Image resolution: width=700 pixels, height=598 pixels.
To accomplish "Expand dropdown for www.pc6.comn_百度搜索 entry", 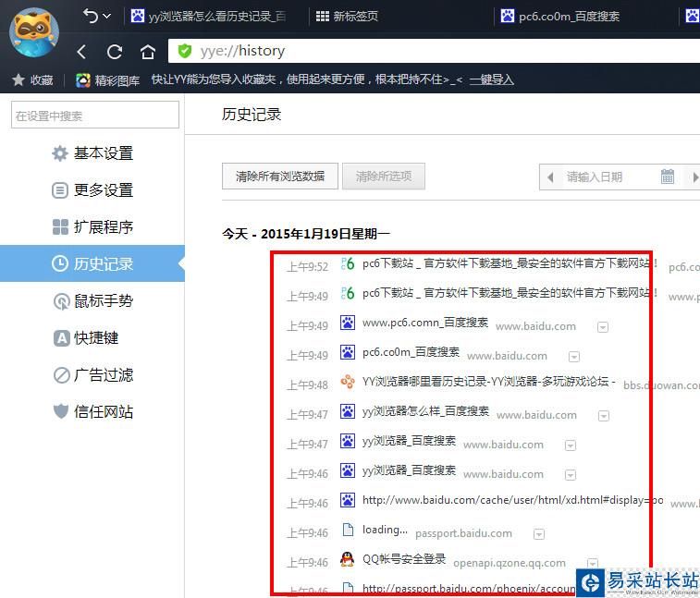I will coord(603,327).
